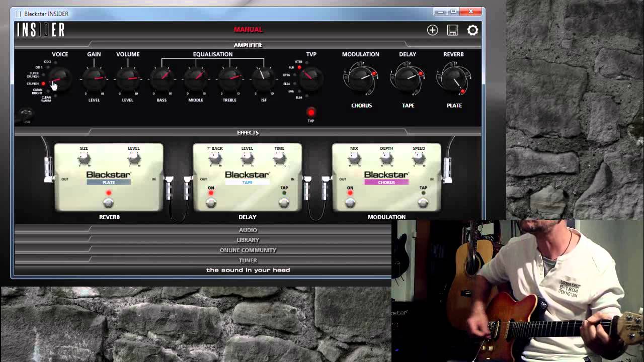
Task: Click the Gain level knob
Action: pos(94,79)
